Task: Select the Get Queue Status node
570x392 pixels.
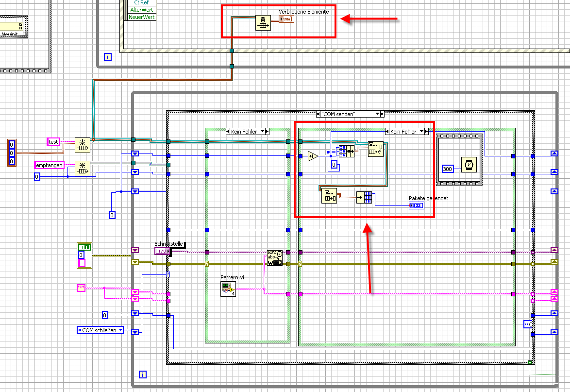Action: pyautogui.click(x=329, y=196)
